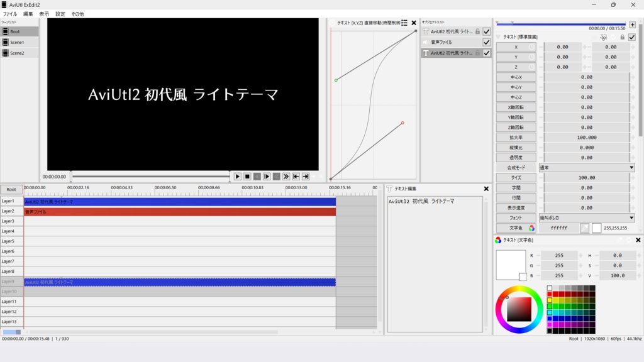Open the ファイル menu
The image size is (644, 362).
pos(10,14)
